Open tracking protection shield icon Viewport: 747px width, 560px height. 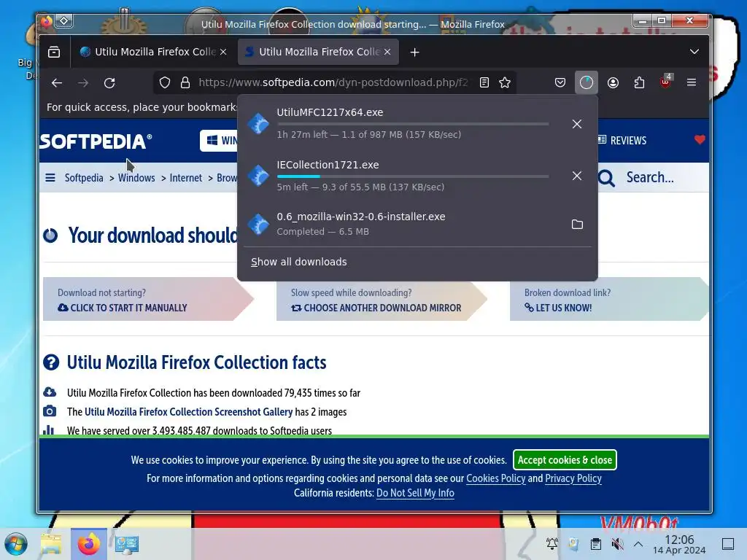[x=165, y=83]
